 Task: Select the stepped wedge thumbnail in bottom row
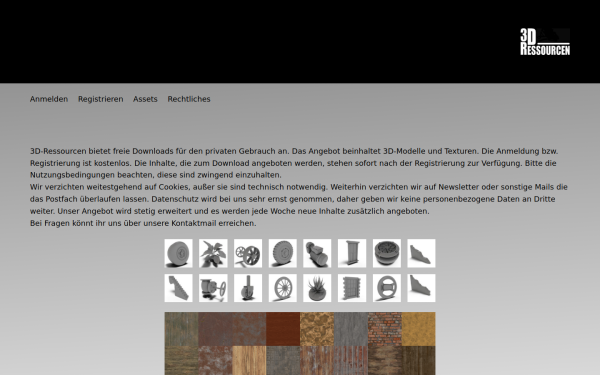point(421,288)
